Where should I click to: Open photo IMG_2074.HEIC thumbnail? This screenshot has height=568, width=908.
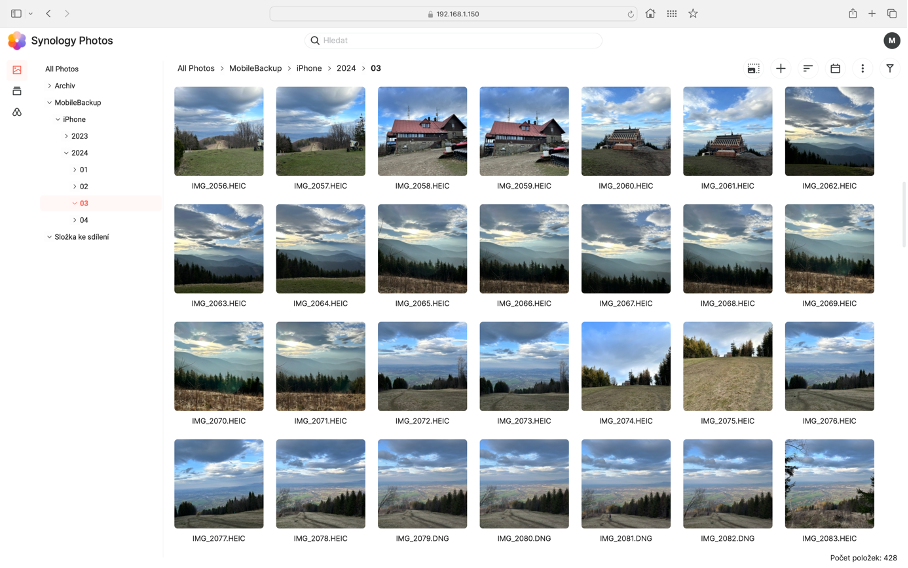626,367
